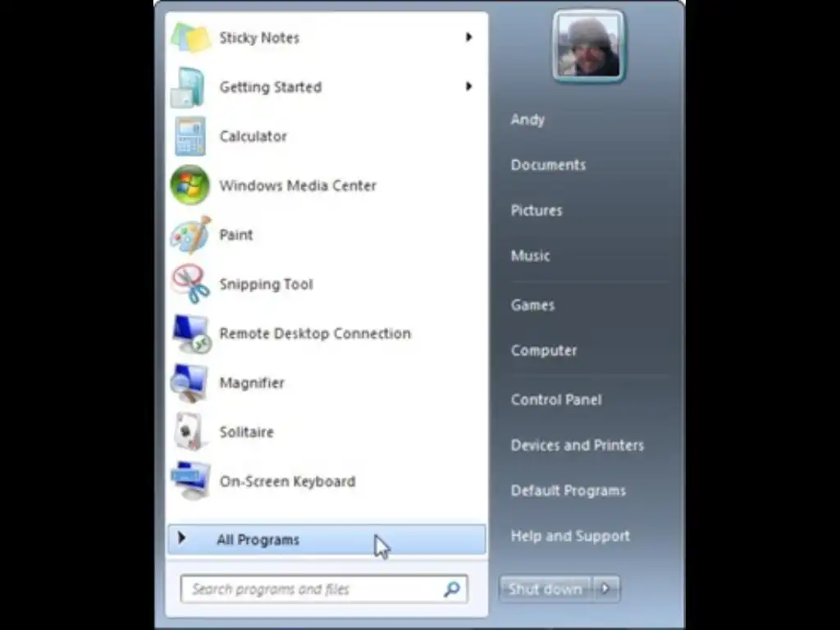The width and height of the screenshot is (840, 630).
Task: Select the Magnifier label
Action: [252, 383]
